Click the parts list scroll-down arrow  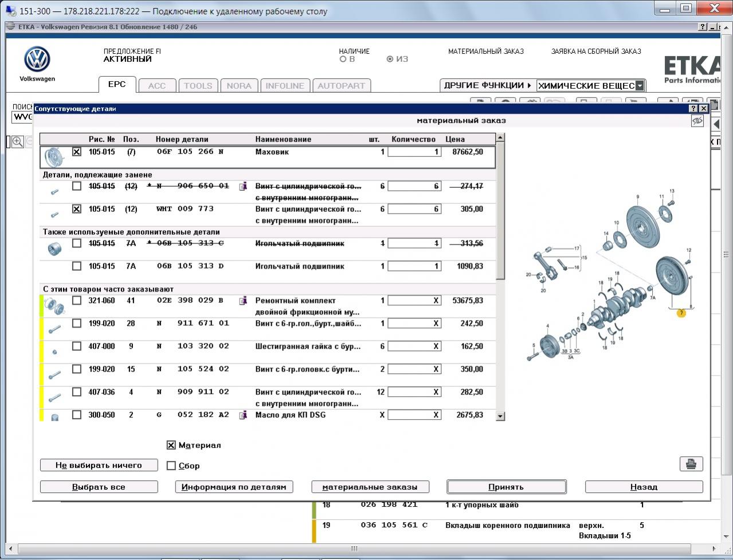point(500,416)
